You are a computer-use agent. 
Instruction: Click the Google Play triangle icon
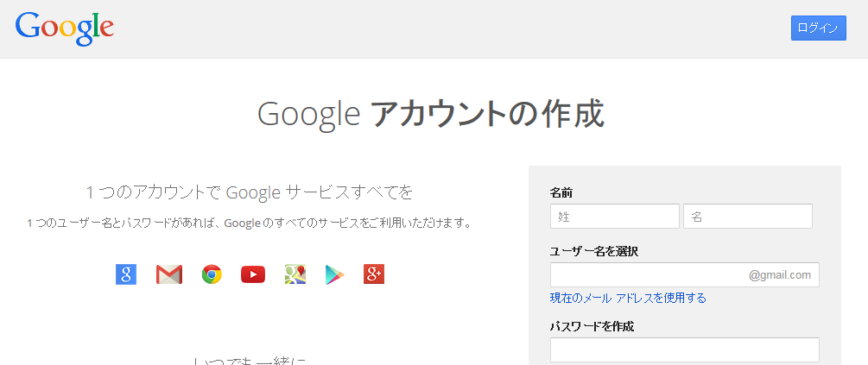(335, 274)
